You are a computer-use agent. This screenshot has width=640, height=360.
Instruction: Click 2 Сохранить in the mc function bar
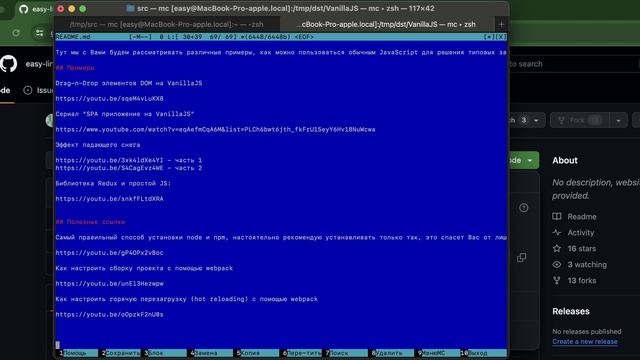pos(121,353)
